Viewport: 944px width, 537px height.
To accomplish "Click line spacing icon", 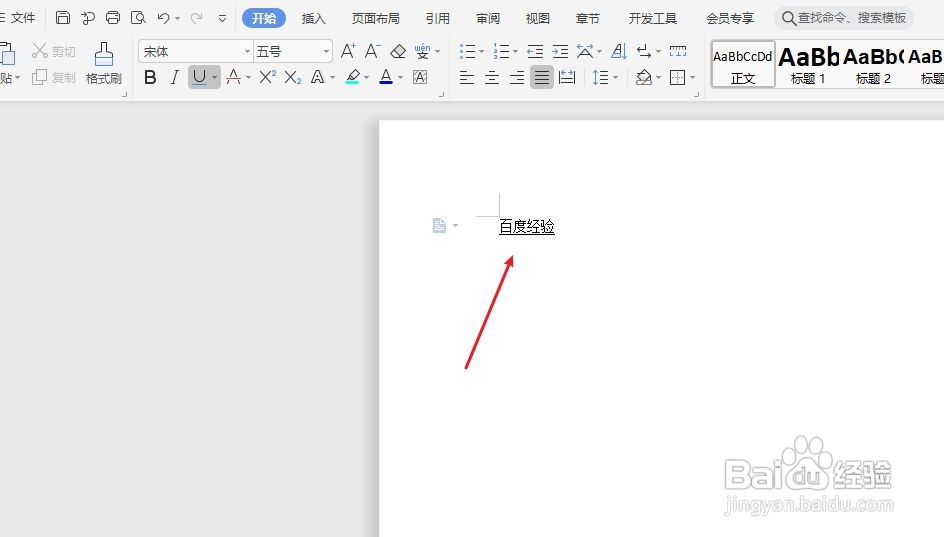I will tap(601, 77).
